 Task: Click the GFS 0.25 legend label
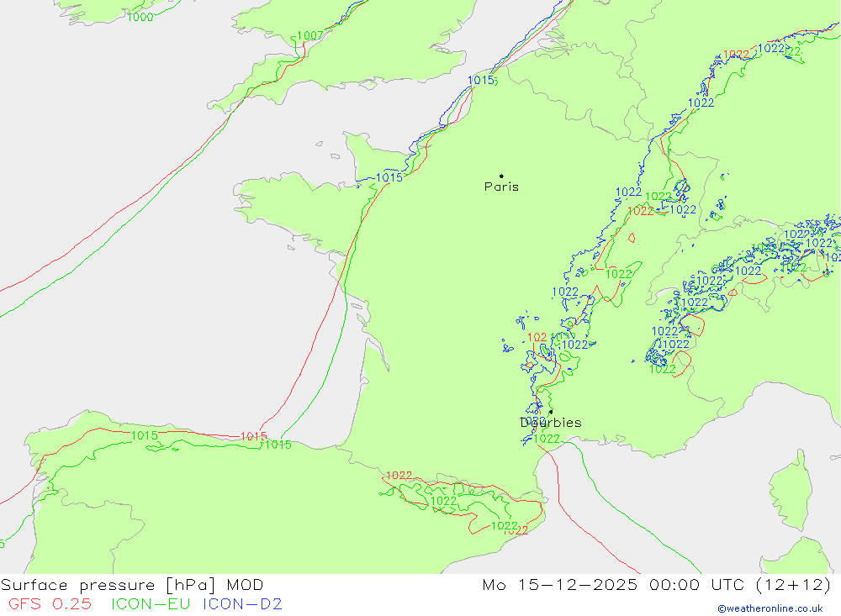coord(50,603)
